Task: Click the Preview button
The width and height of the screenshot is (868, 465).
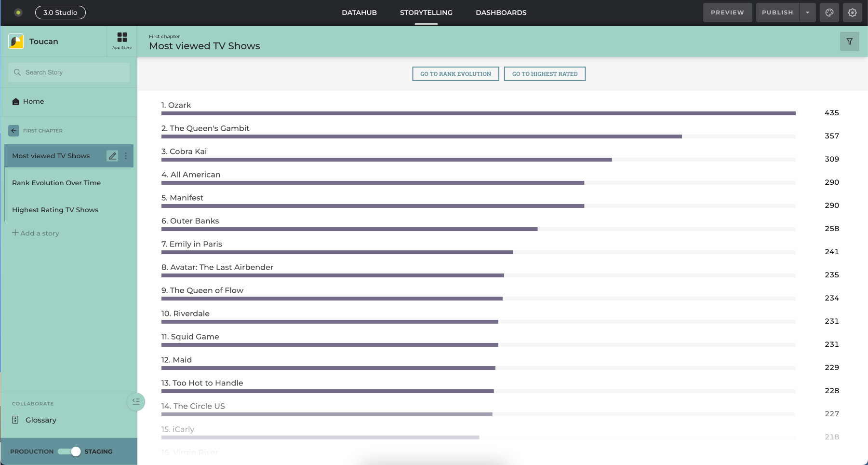Action: [727, 13]
